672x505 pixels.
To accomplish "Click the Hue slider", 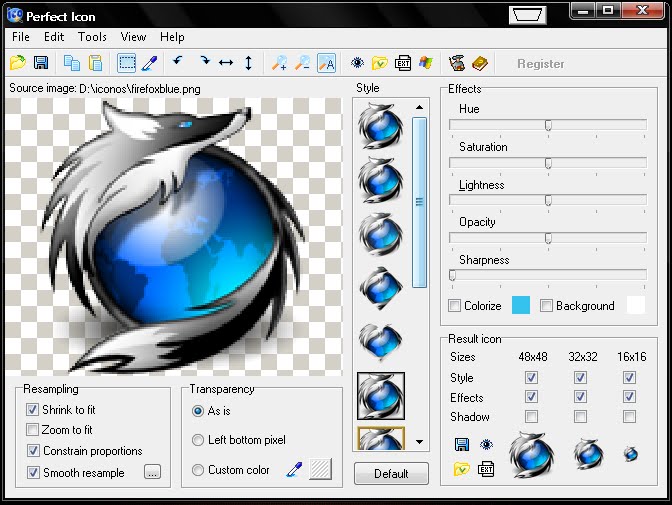I will point(548,125).
